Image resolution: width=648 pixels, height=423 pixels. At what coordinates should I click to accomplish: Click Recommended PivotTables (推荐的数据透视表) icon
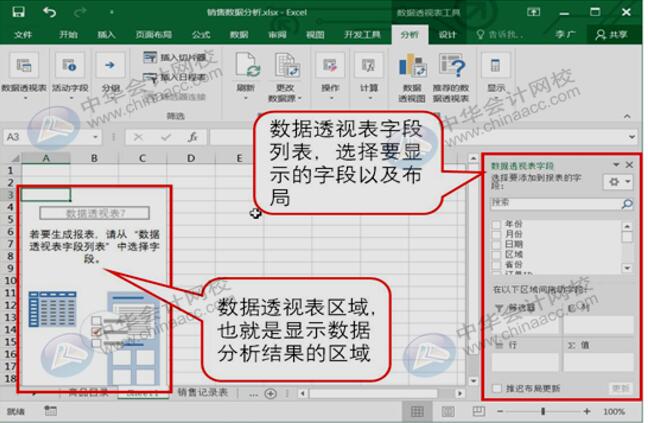(451, 65)
